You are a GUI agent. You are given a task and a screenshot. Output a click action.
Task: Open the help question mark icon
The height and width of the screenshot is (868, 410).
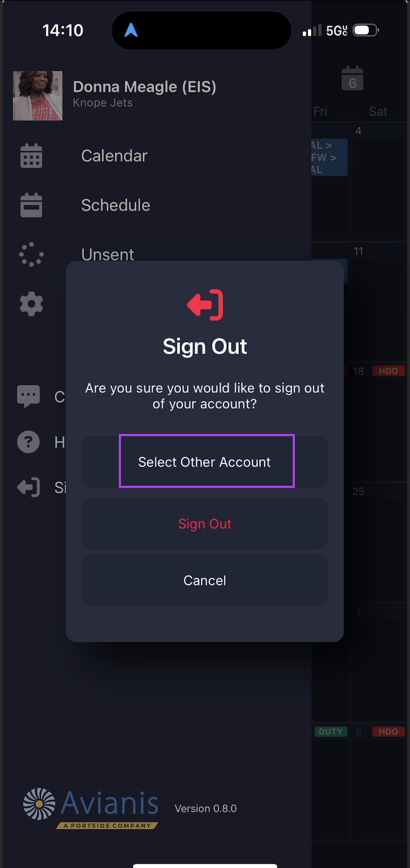pos(29,441)
